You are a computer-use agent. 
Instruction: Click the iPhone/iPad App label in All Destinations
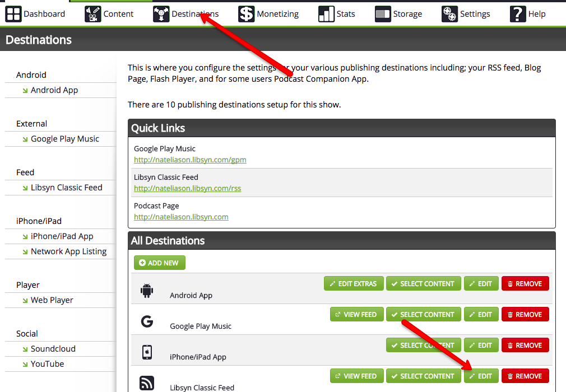point(198,357)
